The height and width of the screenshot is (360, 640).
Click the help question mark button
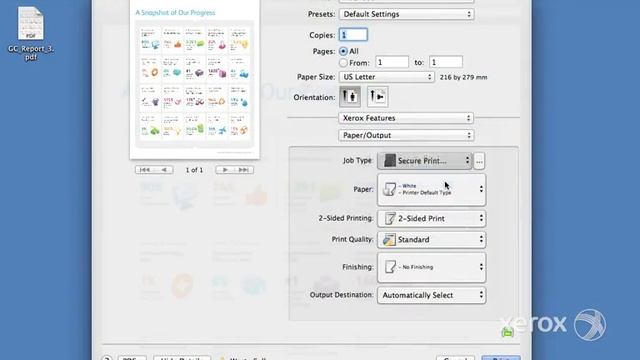pos(107,358)
